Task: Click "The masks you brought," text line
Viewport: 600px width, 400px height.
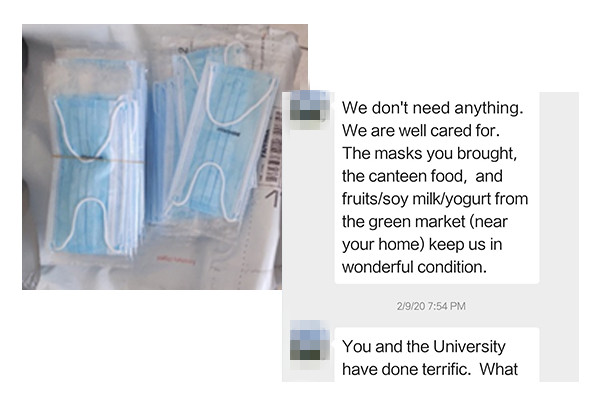Action: (x=430, y=153)
